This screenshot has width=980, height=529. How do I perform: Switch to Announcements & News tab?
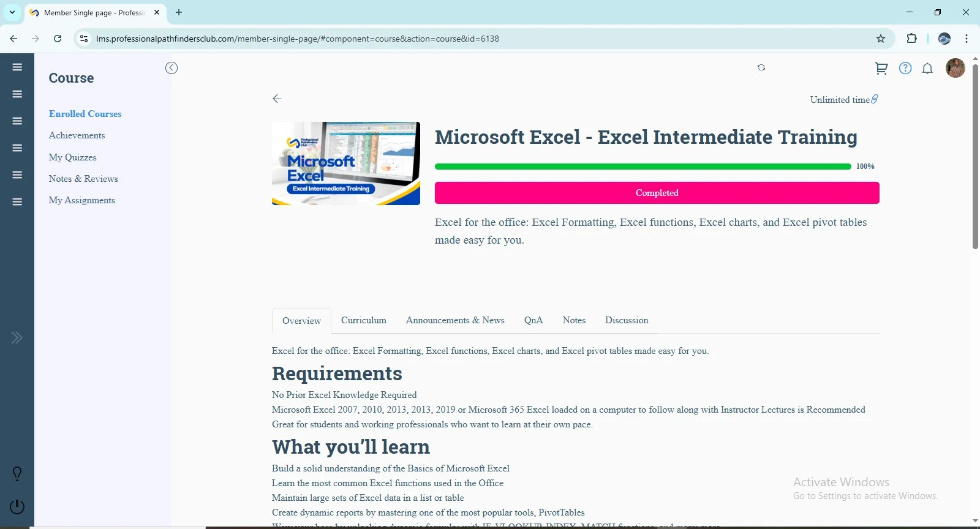455,320
